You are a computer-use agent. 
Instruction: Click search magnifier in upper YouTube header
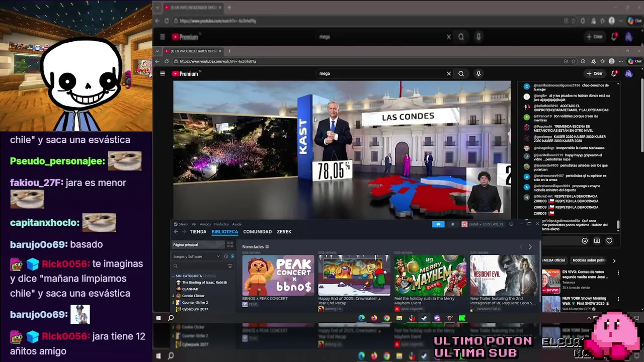click(461, 37)
